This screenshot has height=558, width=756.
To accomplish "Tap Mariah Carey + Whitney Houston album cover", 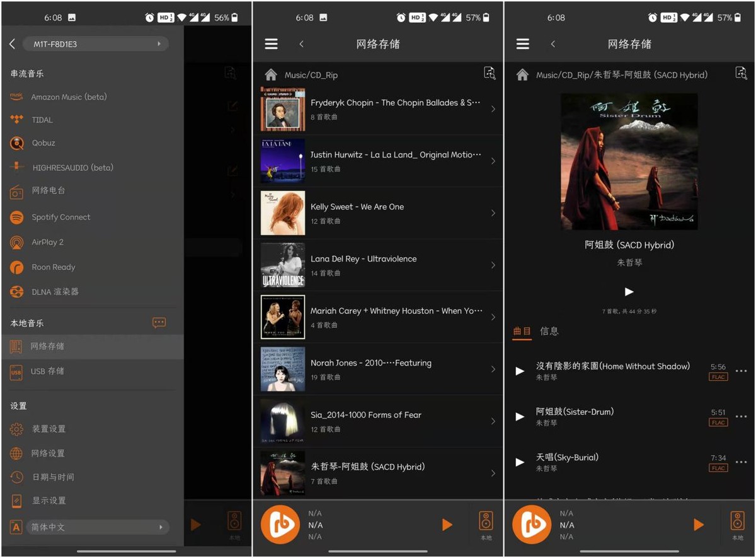I will click(x=283, y=317).
